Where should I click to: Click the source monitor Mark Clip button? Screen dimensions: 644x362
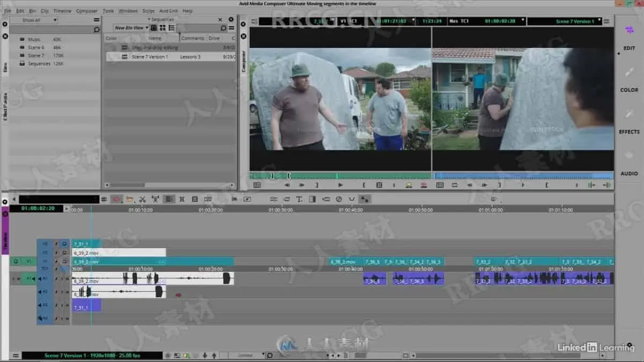379,185
